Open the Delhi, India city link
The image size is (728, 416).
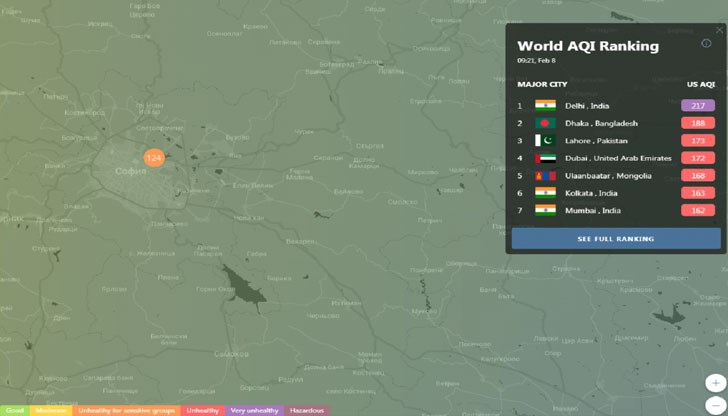click(x=586, y=106)
